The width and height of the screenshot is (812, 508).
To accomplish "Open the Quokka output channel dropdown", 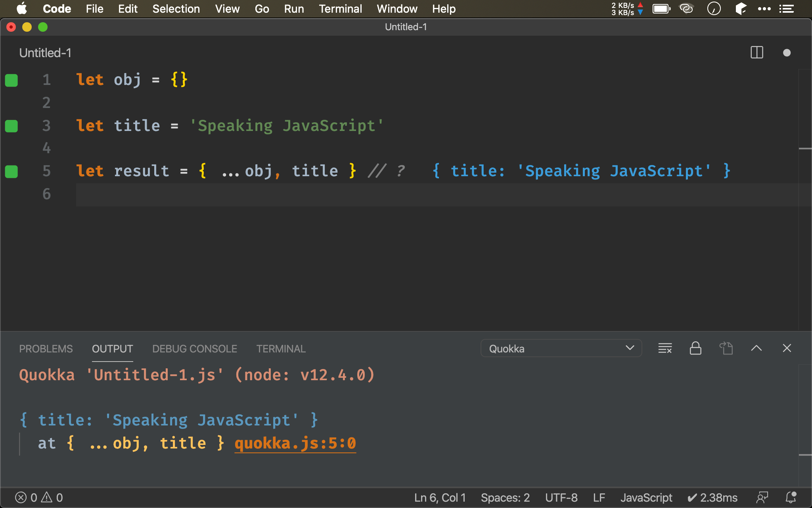I will (x=561, y=348).
